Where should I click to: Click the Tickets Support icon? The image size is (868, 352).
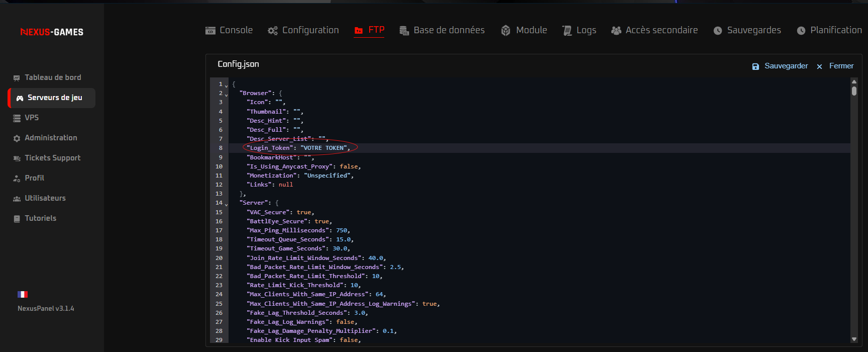coord(17,158)
